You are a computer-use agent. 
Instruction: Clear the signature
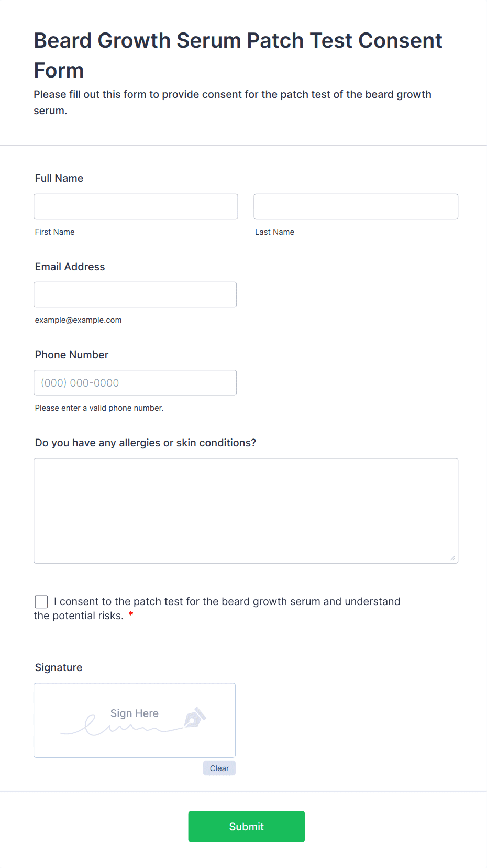point(219,768)
